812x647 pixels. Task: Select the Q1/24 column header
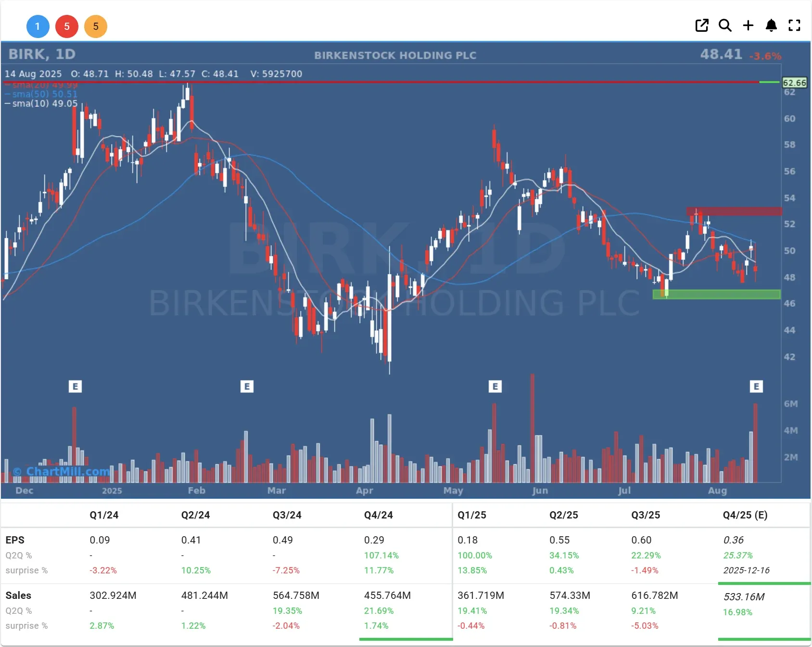[104, 515]
